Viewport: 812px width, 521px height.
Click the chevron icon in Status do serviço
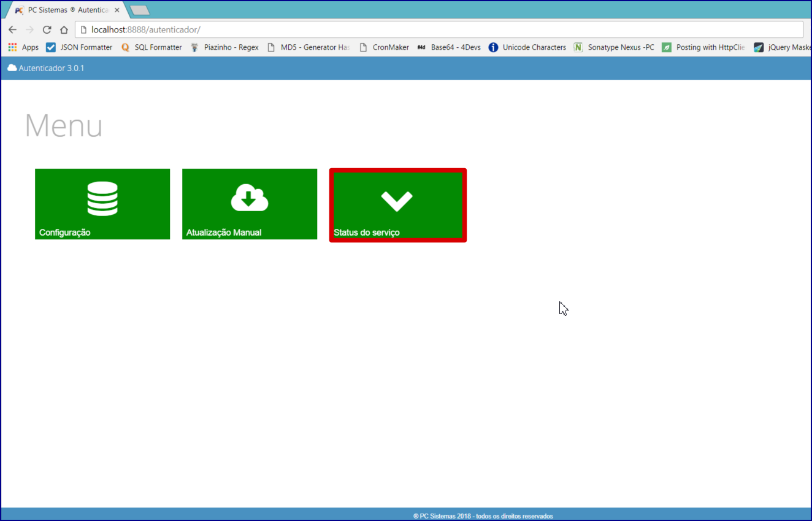click(397, 201)
